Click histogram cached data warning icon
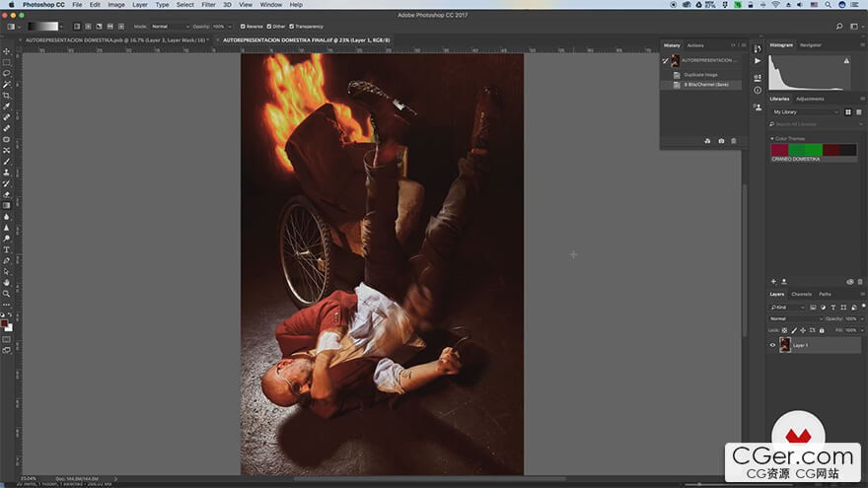Viewport: 868px width, 488px height. (x=845, y=61)
